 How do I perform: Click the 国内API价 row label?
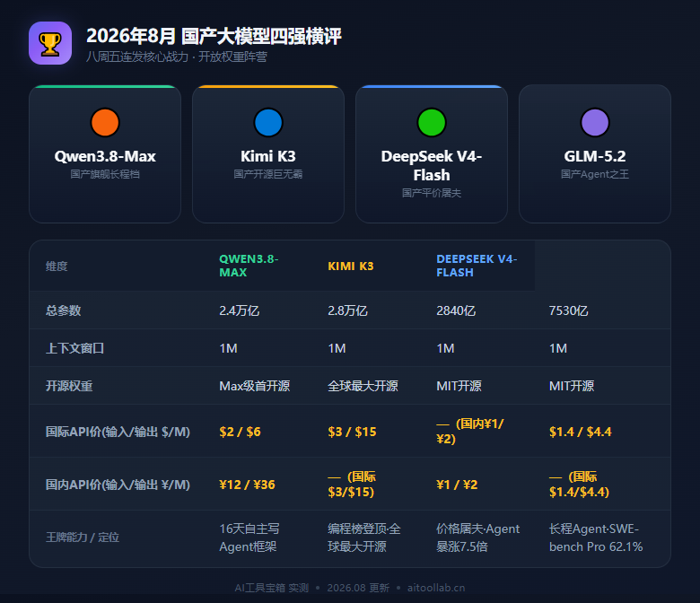click(x=118, y=485)
